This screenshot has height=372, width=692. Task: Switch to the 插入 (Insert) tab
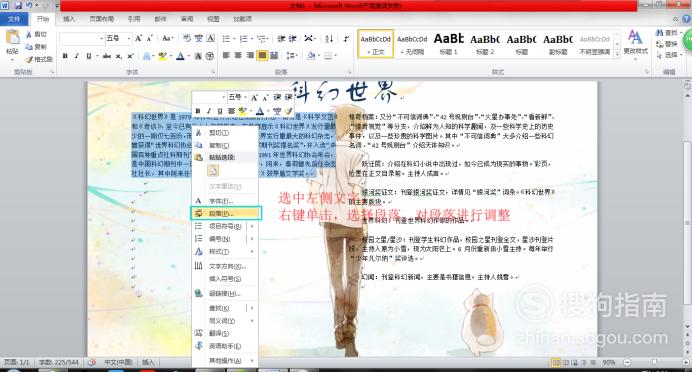point(69,19)
